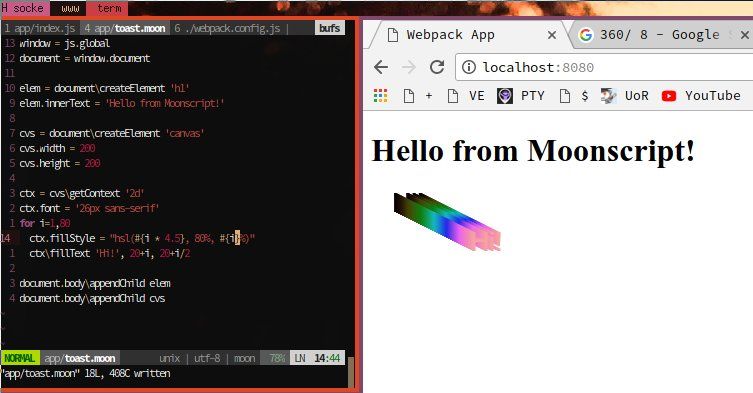Click the browser back arrow
This screenshot has height=393, width=753.
[x=381, y=67]
